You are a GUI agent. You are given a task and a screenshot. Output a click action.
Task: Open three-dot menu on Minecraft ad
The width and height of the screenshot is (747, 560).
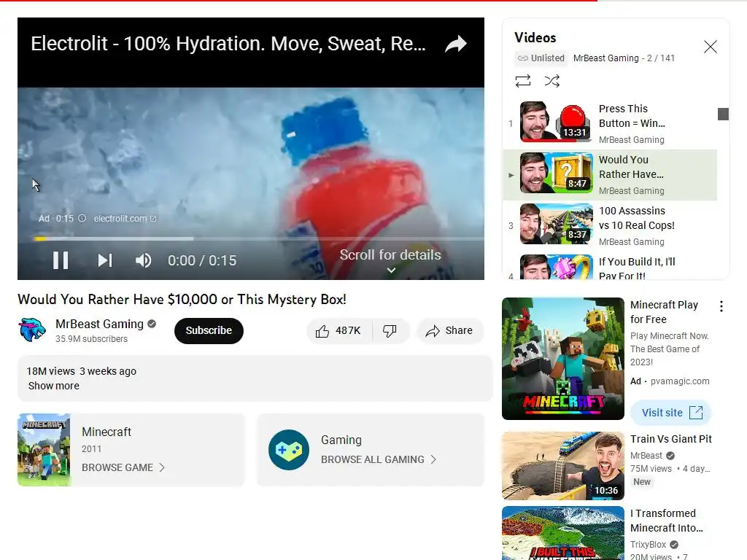721,306
